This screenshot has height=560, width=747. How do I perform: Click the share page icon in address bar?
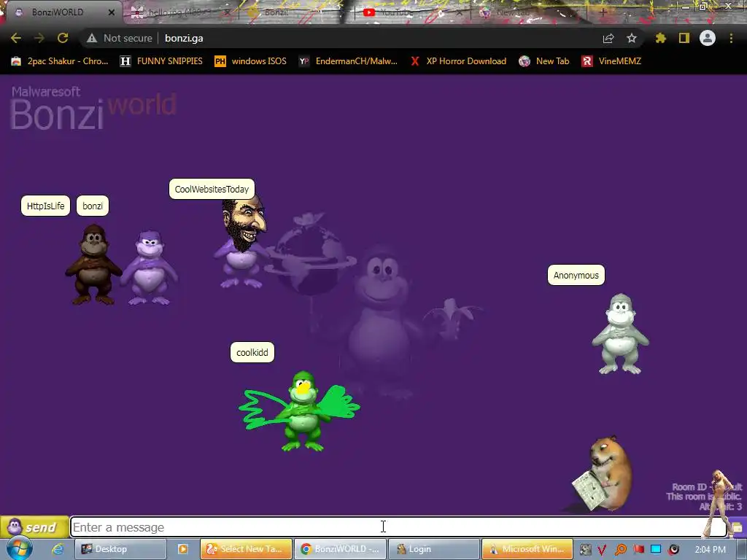tap(608, 38)
